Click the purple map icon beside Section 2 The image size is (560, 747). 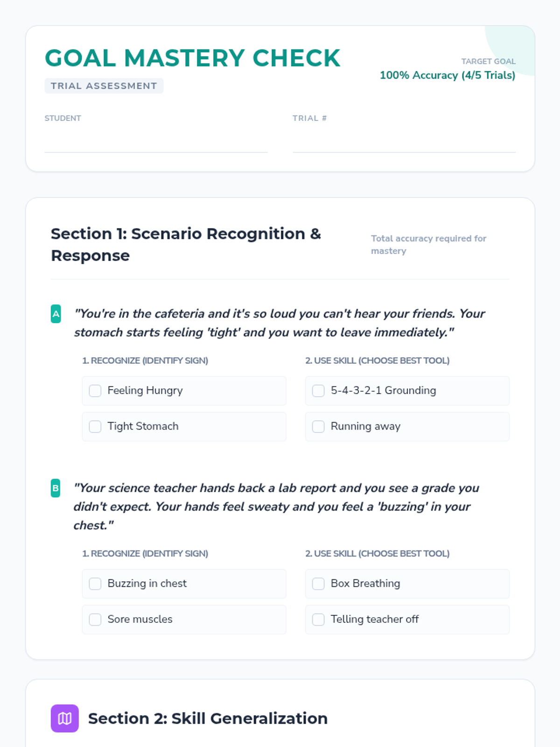click(64, 718)
